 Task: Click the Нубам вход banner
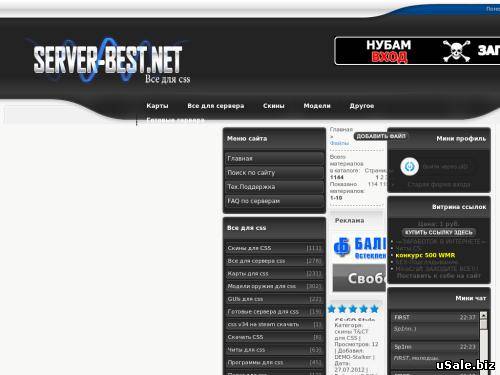point(389,51)
